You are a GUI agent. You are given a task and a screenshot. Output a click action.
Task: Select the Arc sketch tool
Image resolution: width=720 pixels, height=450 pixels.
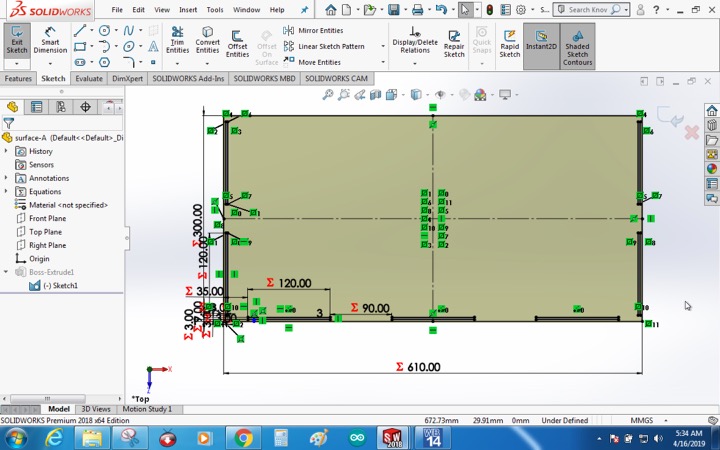105,46
